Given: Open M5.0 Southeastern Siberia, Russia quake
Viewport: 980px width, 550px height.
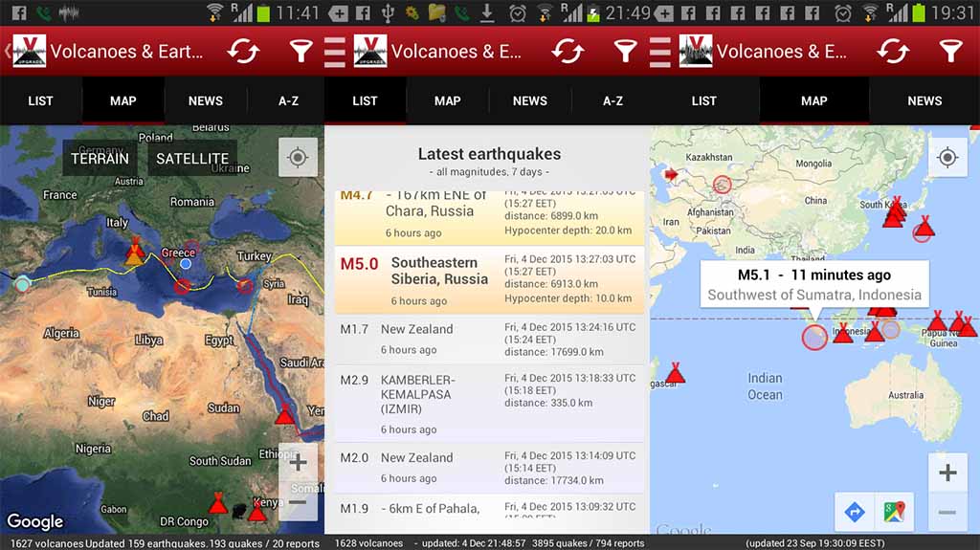Looking at the screenshot, I should pyautogui.click(x=489, y=279).
